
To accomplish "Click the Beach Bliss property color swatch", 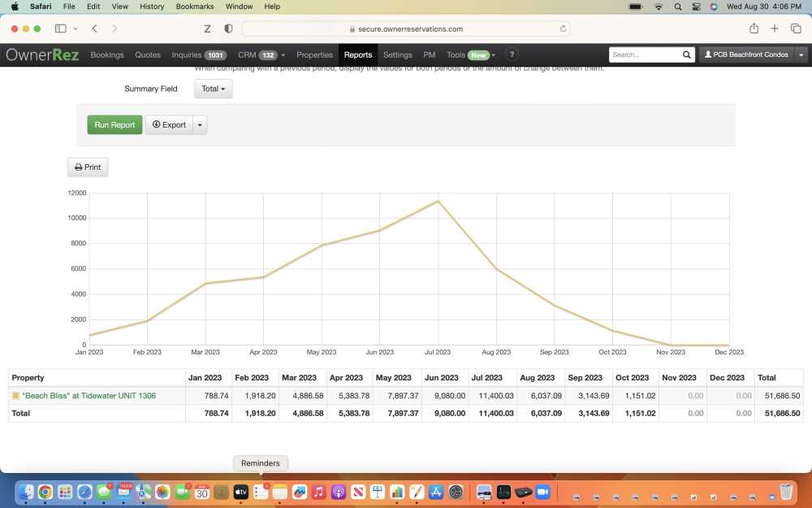I will tap(15, 396).
